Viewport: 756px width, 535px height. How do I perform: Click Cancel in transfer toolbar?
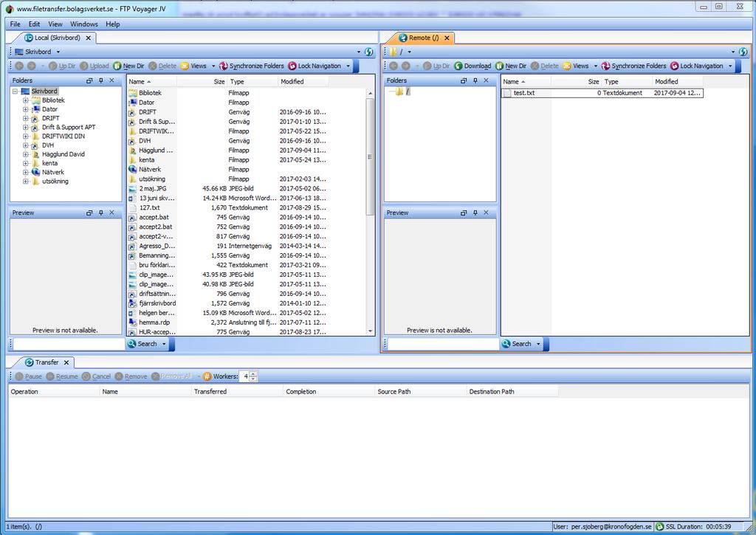click(97, 376)
